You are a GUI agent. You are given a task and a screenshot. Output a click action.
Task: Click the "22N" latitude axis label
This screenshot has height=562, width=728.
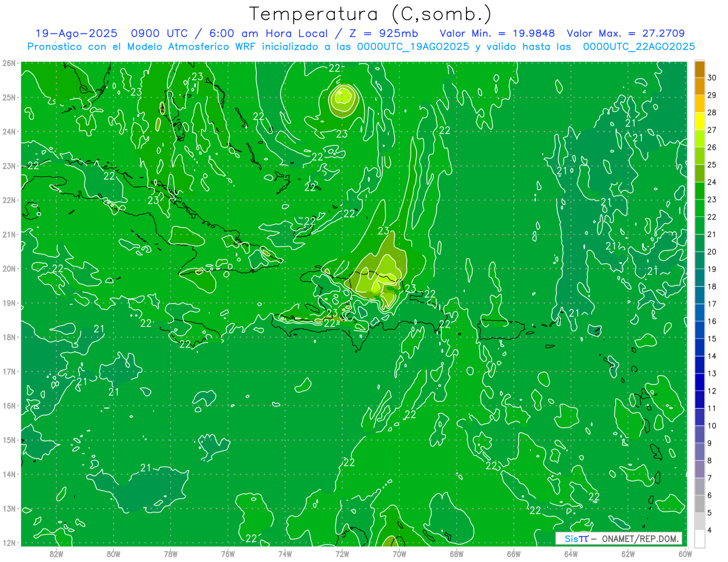tap(9, 200)
